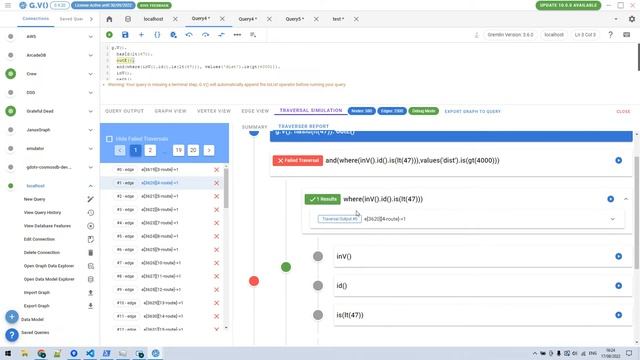Click the Delete Connection trash icon
Image resolution: width=640 pixels, height=360 pixels.
(91, 253)
